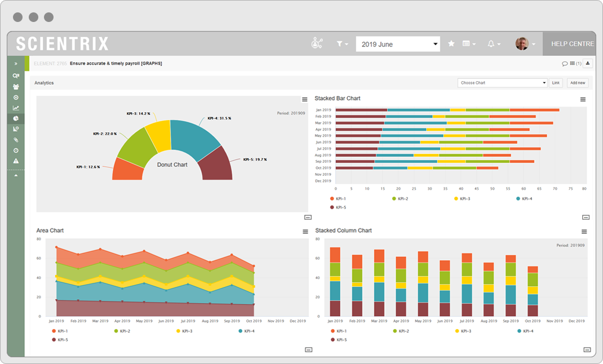
Task: Open the comment bubble icon
Action: (565, 64)
